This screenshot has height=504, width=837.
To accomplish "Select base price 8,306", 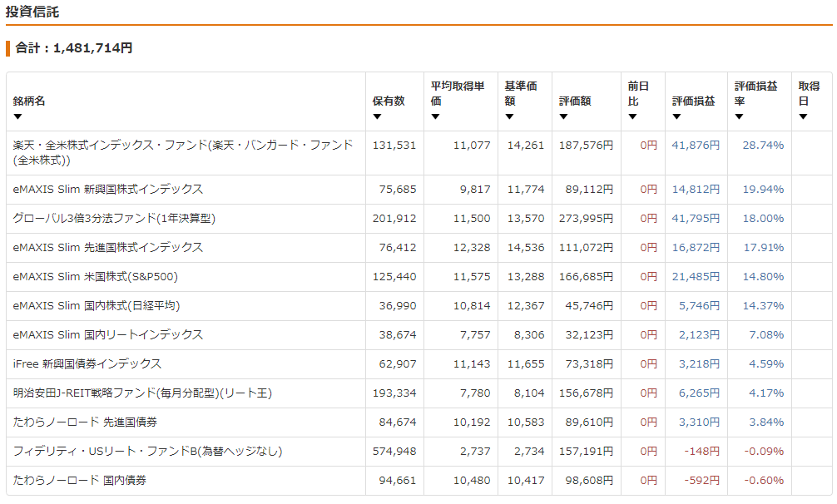I will point(529,335).
